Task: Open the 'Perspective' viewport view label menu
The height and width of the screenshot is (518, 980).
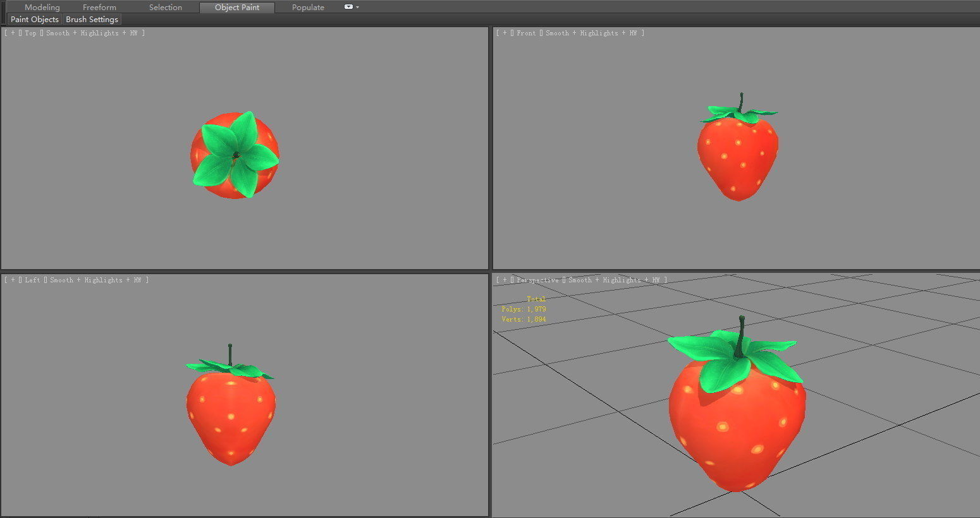Action: [x=537, y=280]
